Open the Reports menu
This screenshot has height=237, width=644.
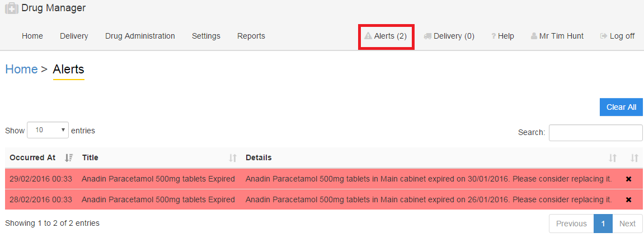(251, 36)
